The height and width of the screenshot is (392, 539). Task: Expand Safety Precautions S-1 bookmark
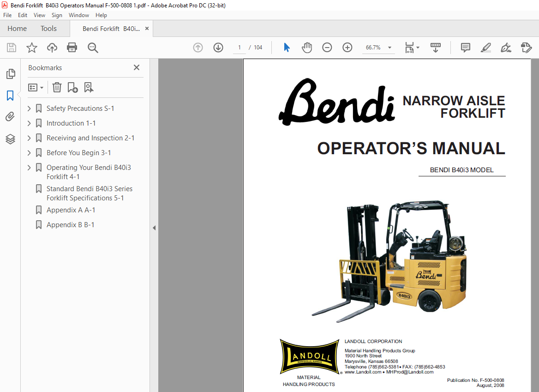[29, 109]
